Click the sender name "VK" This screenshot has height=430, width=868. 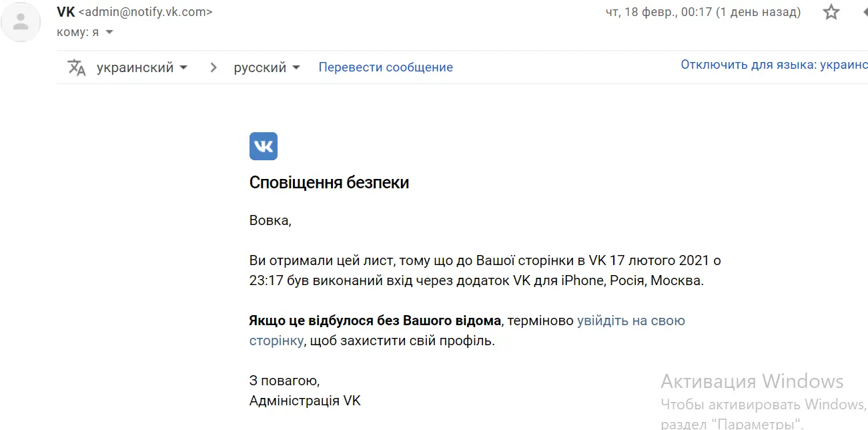[66, 12]
